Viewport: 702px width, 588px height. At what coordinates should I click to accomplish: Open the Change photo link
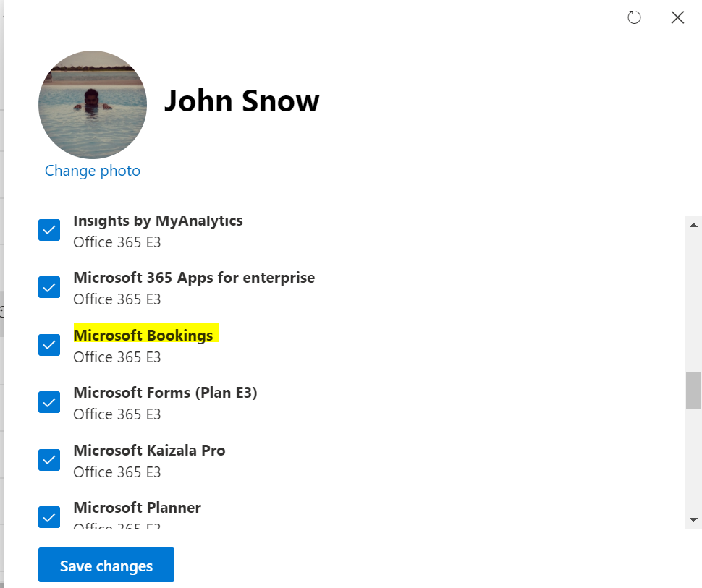click(x=93, y=171)
